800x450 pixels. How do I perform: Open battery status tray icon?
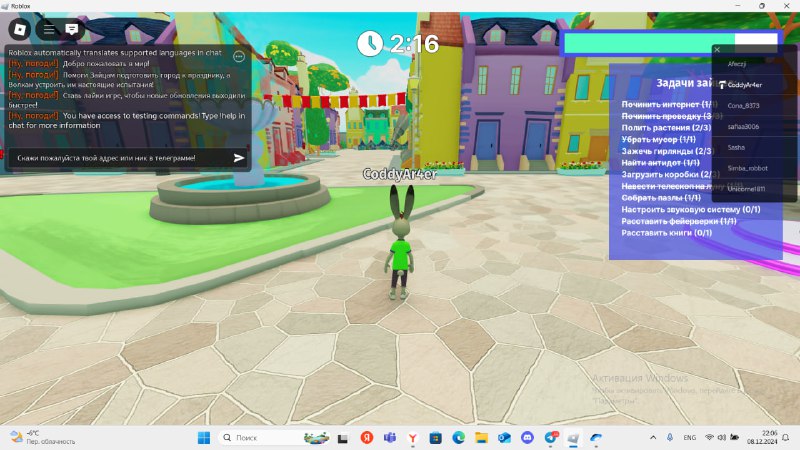coord(734,438)
